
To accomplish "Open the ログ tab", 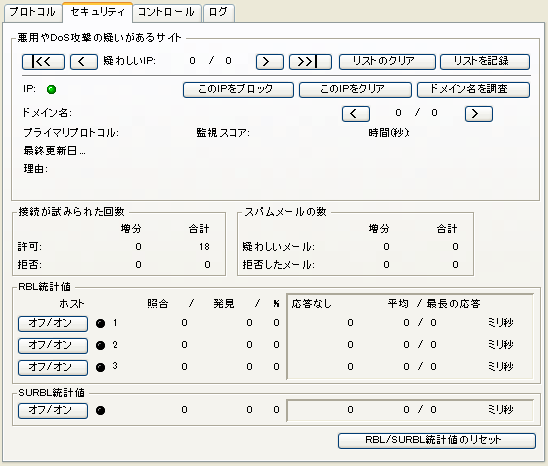I will point(218,12).
